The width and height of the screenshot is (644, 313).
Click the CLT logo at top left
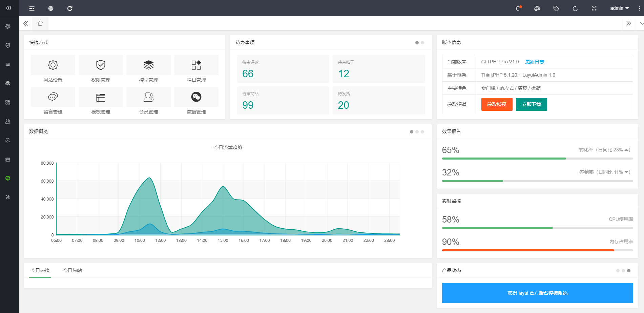tap(9, 8)
